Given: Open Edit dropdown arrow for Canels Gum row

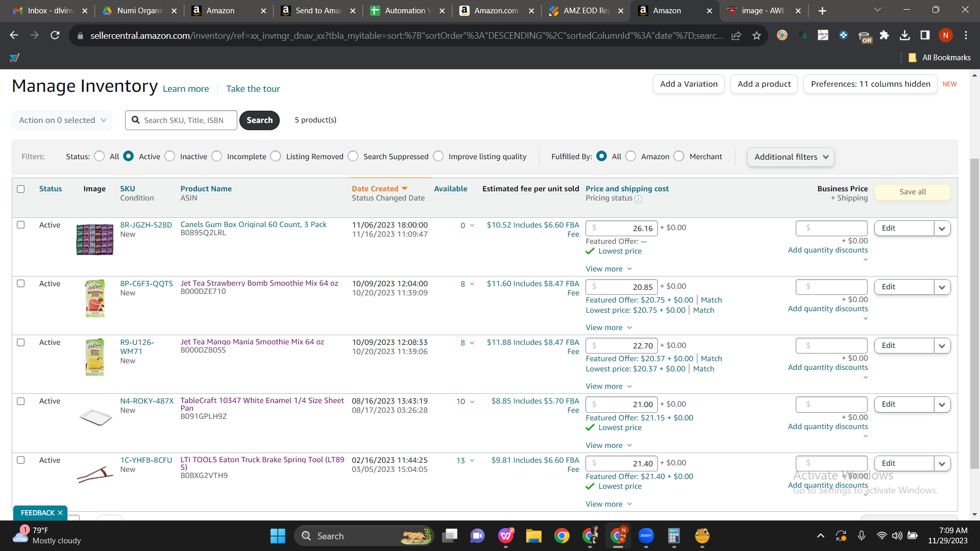Looking at the screenshot, I should tap(942, 229).
